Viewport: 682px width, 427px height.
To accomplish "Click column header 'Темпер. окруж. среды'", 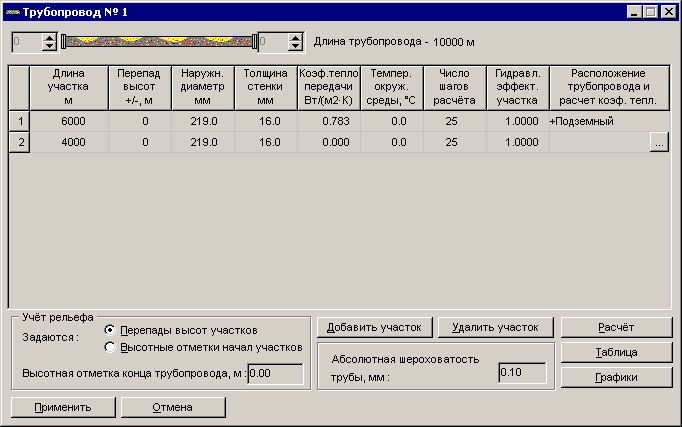I will pos(392,87).
